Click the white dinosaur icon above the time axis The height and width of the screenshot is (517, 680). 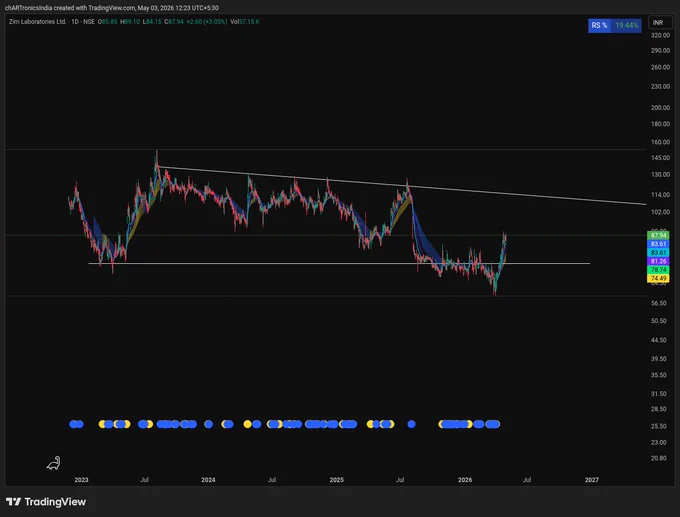pos(53,463)
